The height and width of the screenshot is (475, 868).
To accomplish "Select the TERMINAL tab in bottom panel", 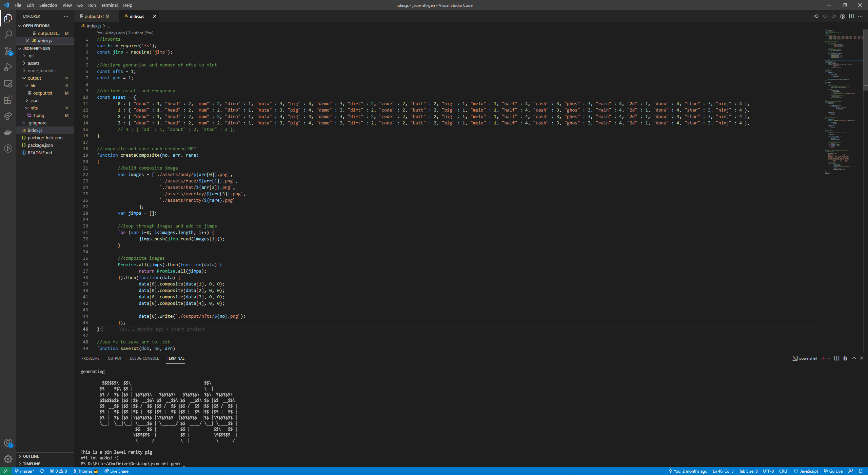I will click(176, 358).
